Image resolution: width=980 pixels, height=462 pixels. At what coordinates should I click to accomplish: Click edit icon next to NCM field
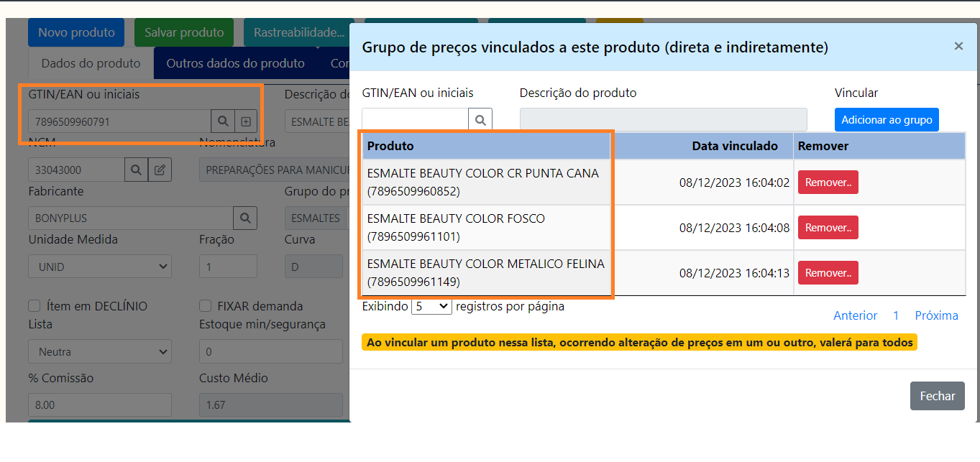coord(160,170)
